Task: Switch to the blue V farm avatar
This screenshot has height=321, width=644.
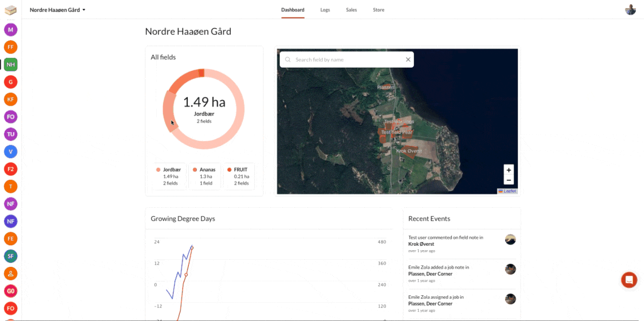Action: [x=11, y=151]
